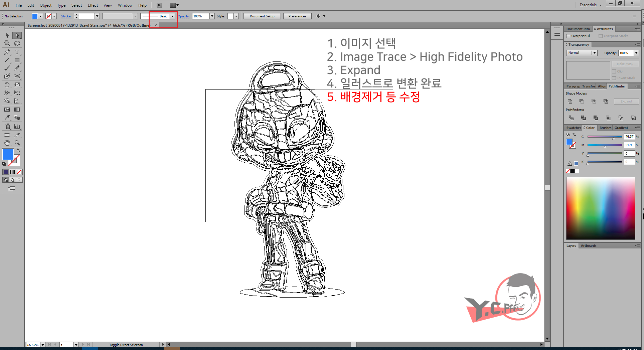The image size is (644, 350).
Task: Click the Preferences button
Action: point(297,16)
